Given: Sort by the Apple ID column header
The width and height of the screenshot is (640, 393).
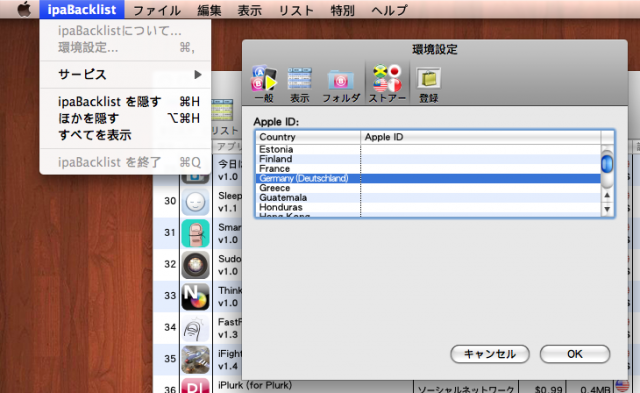Looking at the screenshot, I should [480, 137].
